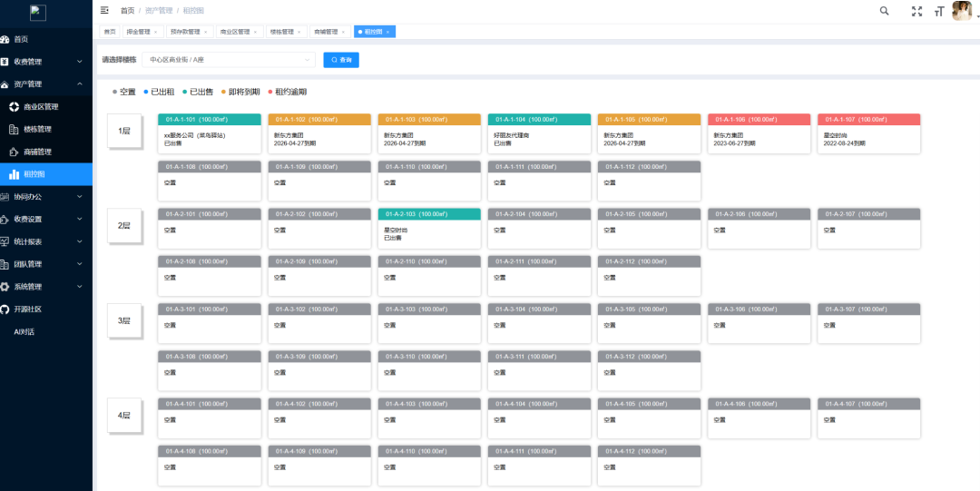Toggle fullscreen mode icon

tap(916, 11)
